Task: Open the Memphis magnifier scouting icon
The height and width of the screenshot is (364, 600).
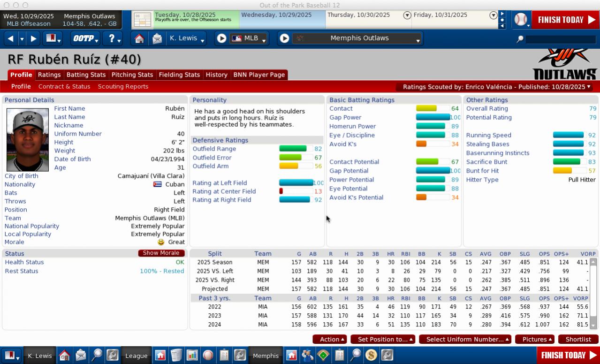Action: (x=355, y=356)
